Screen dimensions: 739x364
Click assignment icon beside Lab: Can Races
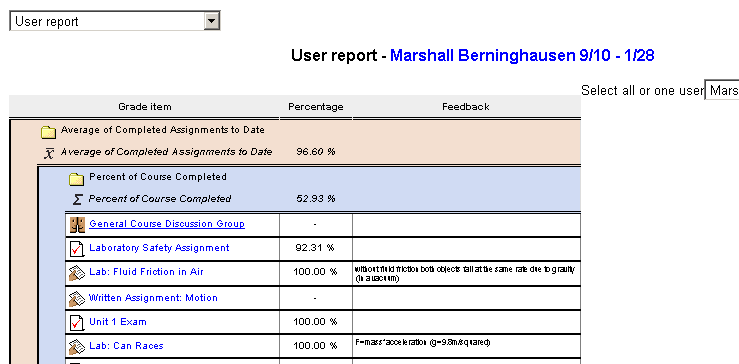[77, 347]
